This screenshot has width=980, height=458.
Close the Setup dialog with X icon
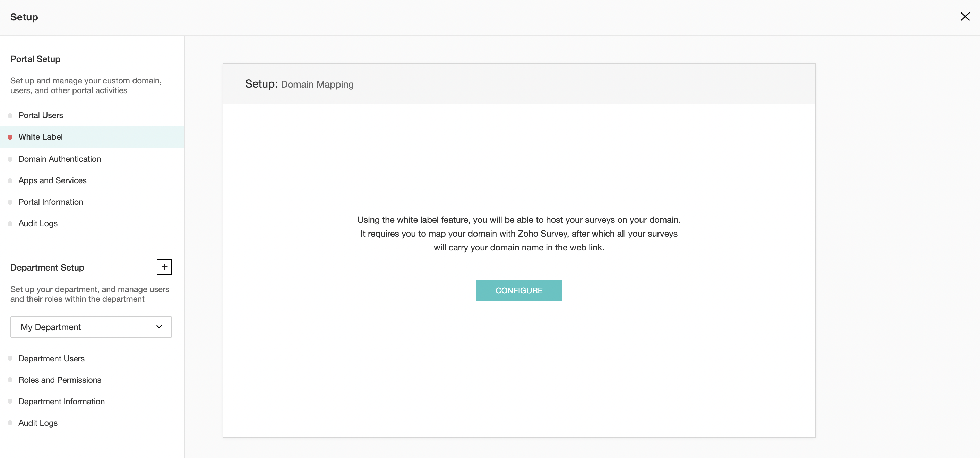point(965,17)
